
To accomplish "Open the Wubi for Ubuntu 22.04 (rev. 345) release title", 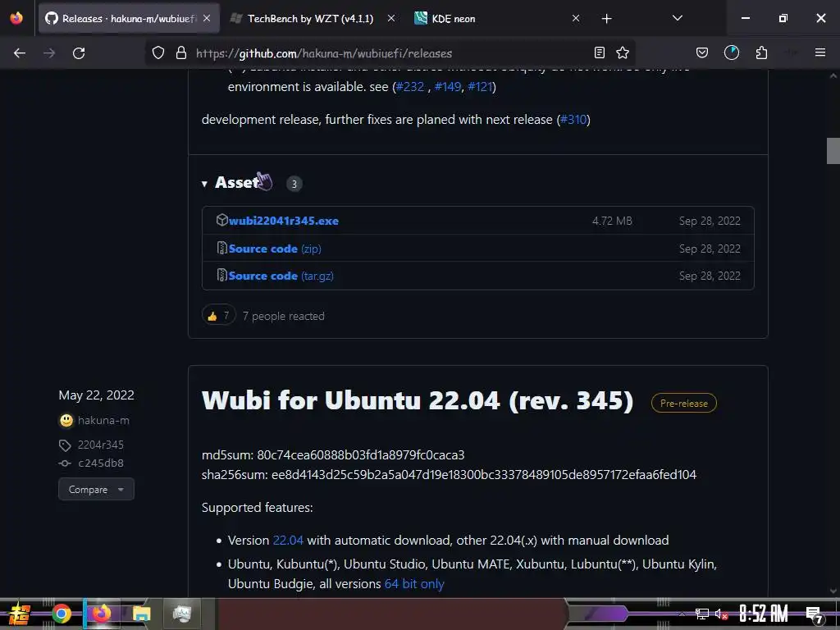I will [418, 400].
